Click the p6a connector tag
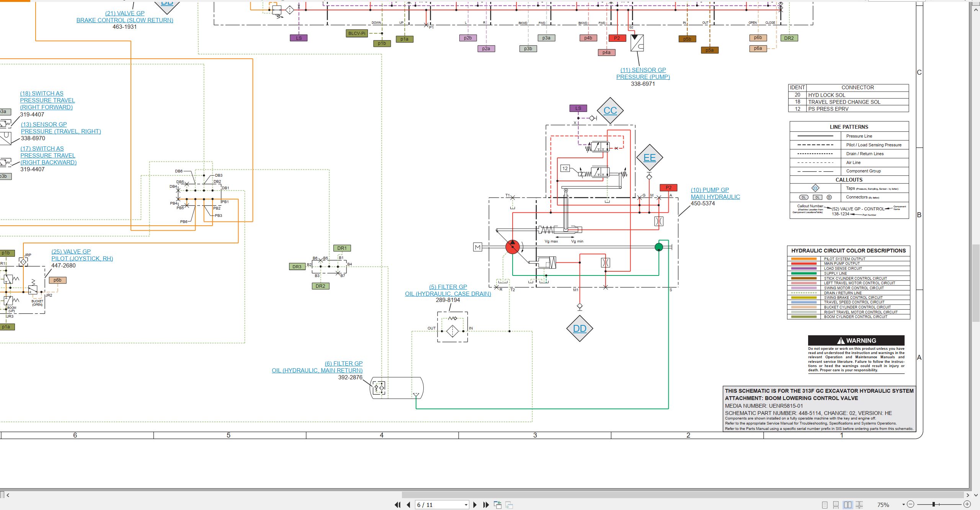Screen dimensions: 980x510 click(x=758, y=48)
